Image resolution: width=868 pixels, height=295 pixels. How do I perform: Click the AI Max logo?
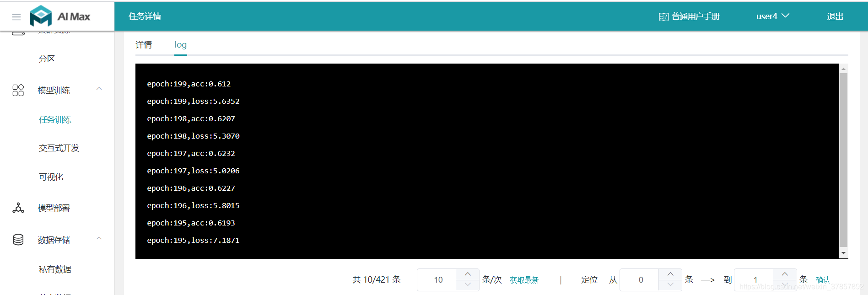60,16
